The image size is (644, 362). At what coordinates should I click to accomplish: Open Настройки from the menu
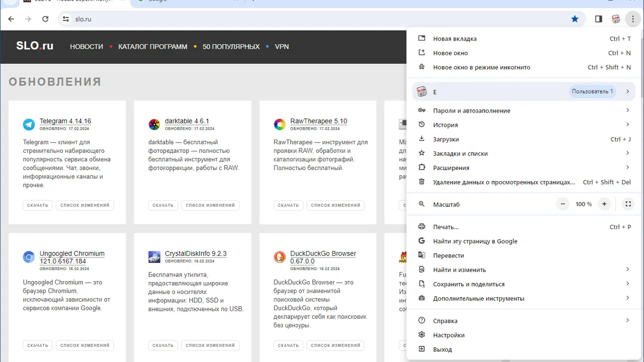449,335
